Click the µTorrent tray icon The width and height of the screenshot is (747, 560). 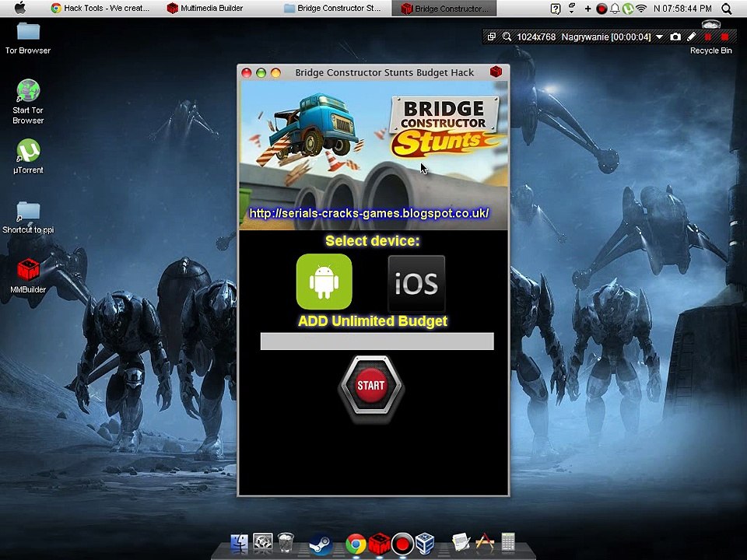[629, 9]
